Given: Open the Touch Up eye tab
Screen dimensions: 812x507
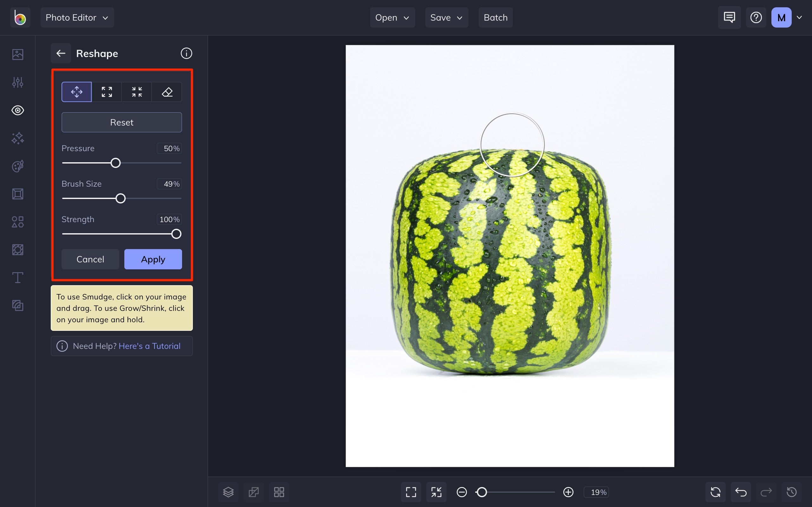Looking at the screenshot, I should [17, 110].
